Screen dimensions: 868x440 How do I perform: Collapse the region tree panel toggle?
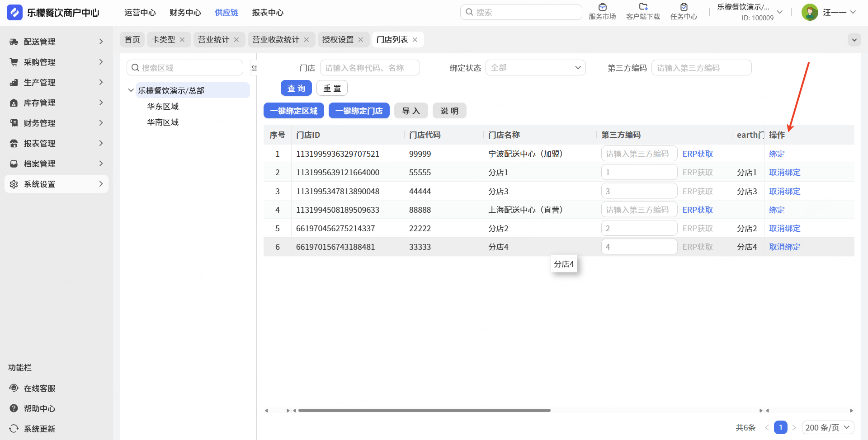pos(254,68)
